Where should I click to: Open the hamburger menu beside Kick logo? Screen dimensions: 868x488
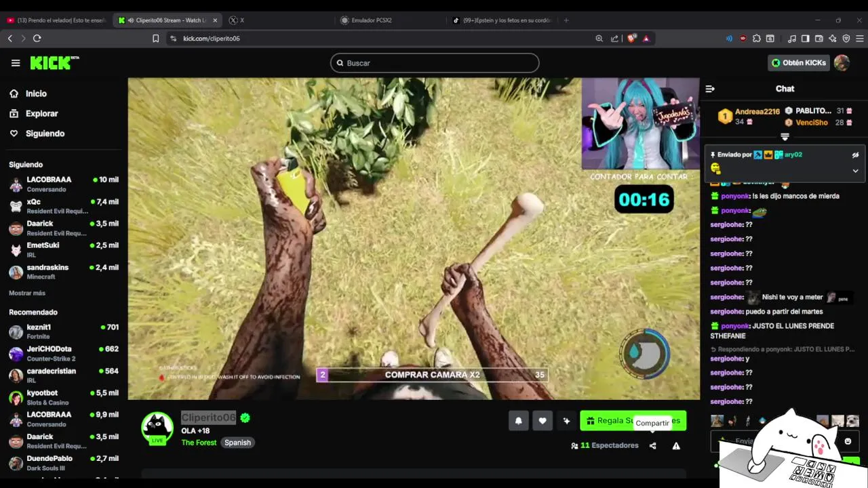click(16, 63)
